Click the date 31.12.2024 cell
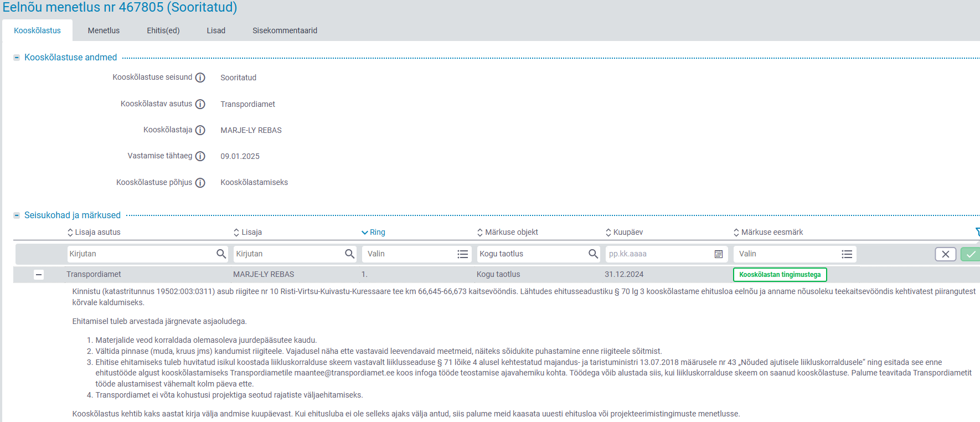Image resolution: width=980 pixels, height=422 pixels. [x=624, y=275]
